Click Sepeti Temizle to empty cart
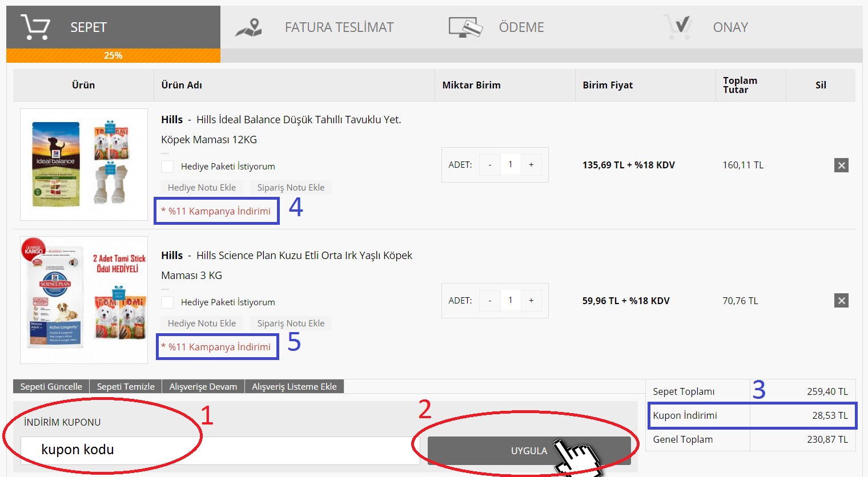Viewport: 868px width, 477px height. pyautogui.click(x=126, y=387)
